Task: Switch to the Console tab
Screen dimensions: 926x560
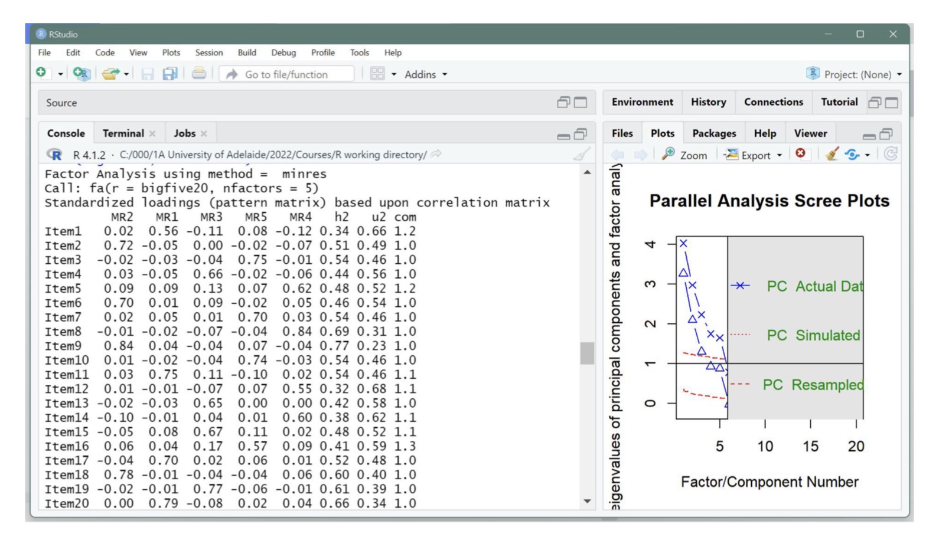Action: tap(66, 133)
